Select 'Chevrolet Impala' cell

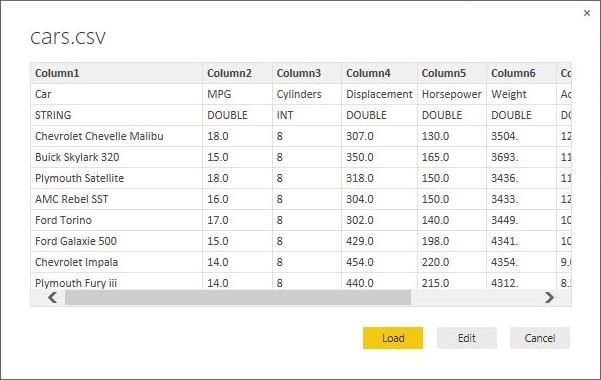tap(117, 262)
